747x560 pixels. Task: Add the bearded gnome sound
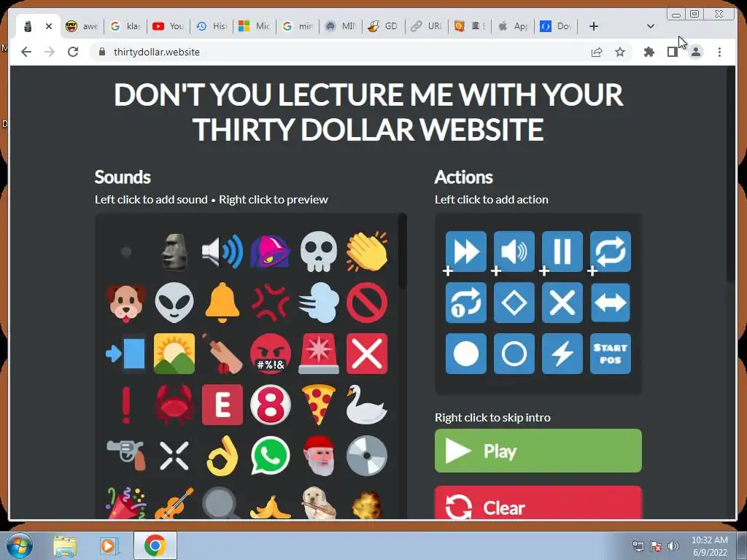pos(319,456)
